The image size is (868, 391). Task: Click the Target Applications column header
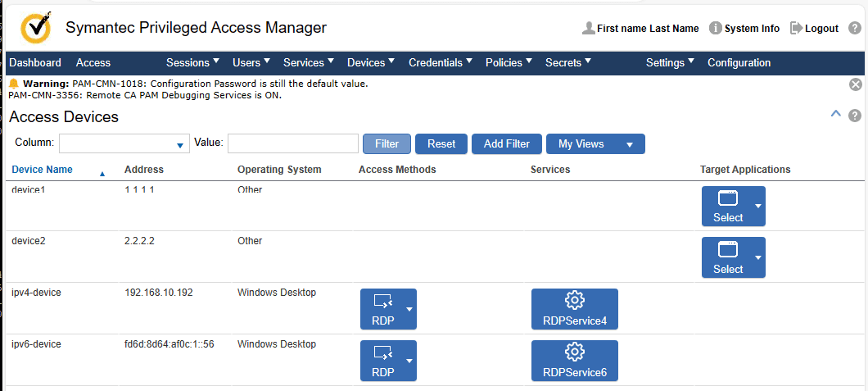(x=745, y=170)
